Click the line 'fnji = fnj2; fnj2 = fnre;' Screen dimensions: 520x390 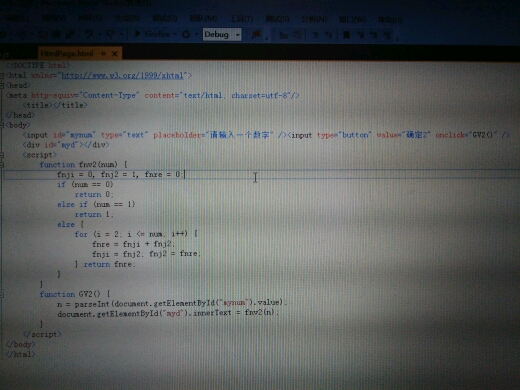point(146,254)
